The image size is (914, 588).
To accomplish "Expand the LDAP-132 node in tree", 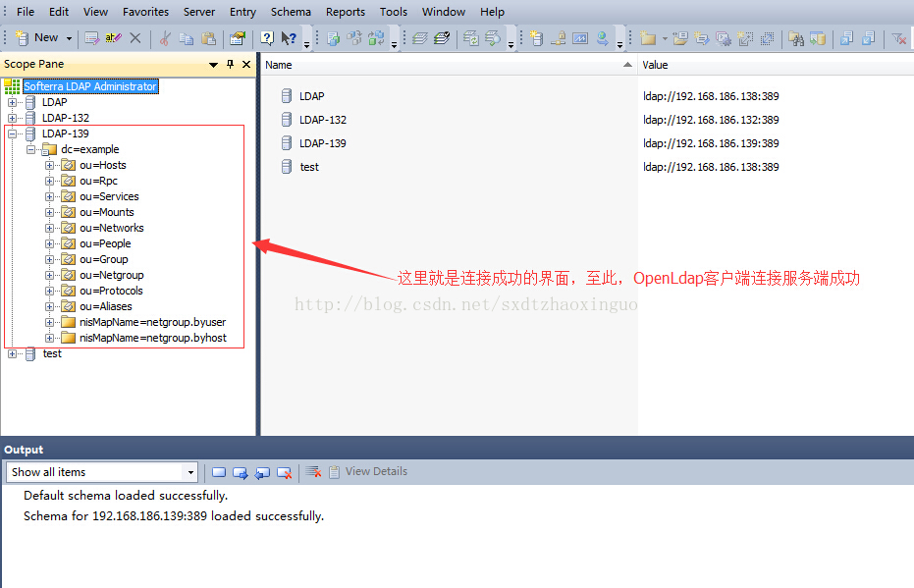I will pos(12,119).
